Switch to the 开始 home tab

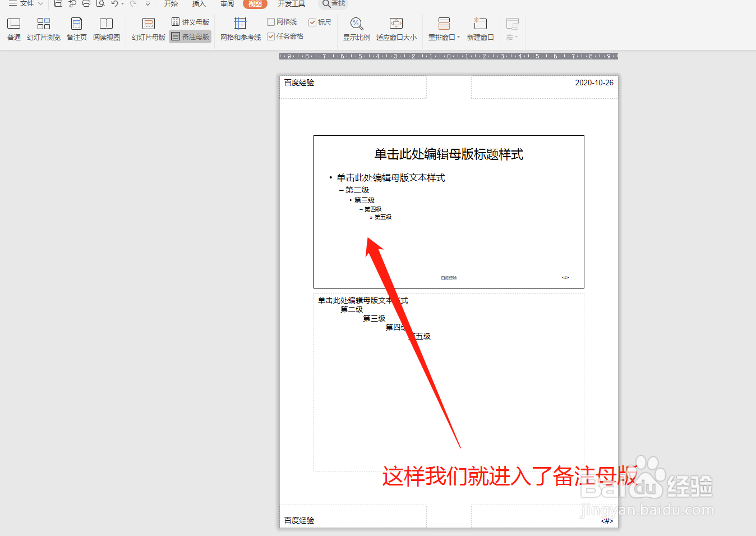(x=171, y=4)
